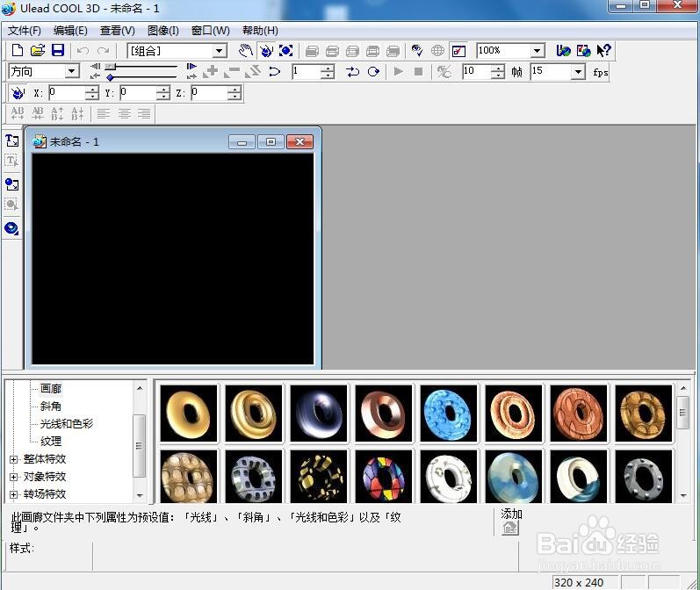Choose the blue bubbled torus preset thumbnail

pos(448,414)
